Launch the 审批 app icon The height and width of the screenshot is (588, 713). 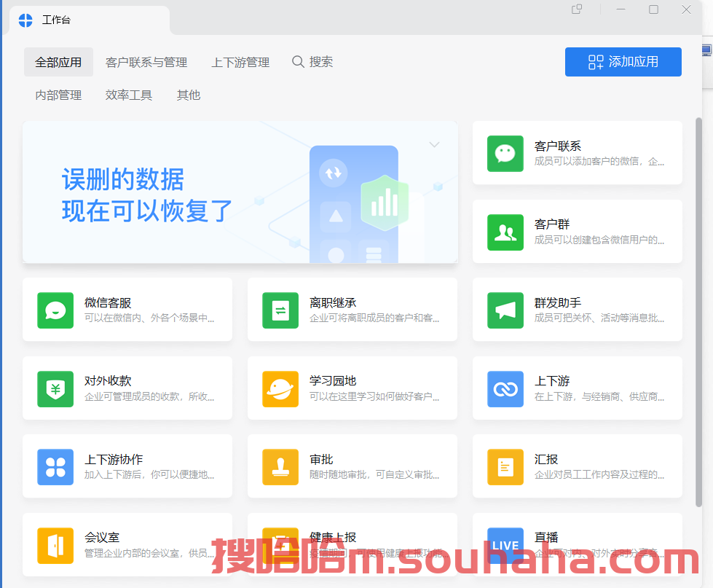coord(280,466)
